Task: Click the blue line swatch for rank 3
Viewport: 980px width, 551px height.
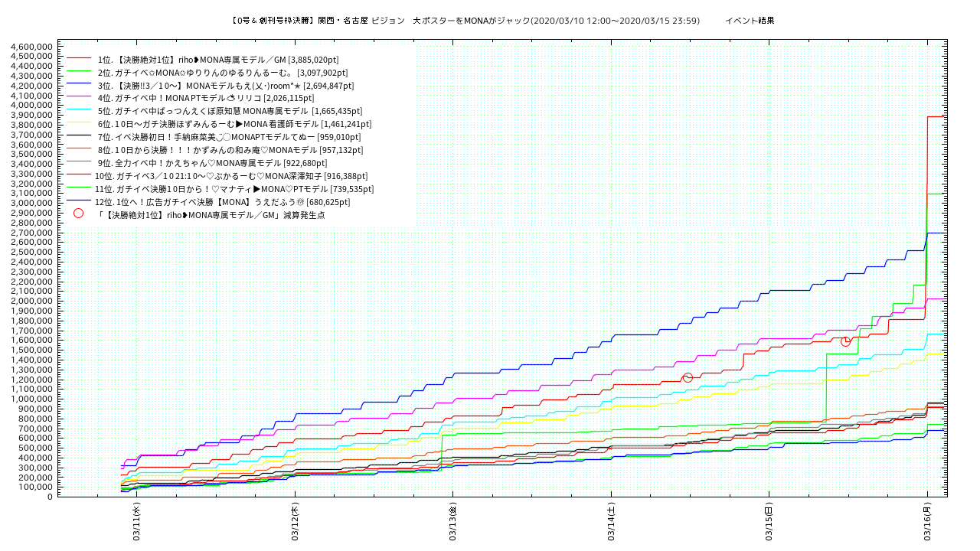Action: click(x=79, y=85)
